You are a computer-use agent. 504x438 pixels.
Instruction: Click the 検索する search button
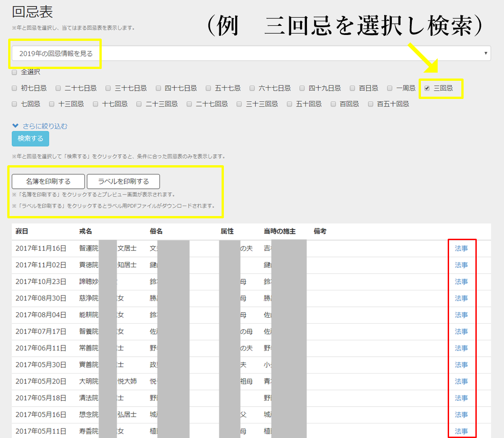(x=30, y=139)
